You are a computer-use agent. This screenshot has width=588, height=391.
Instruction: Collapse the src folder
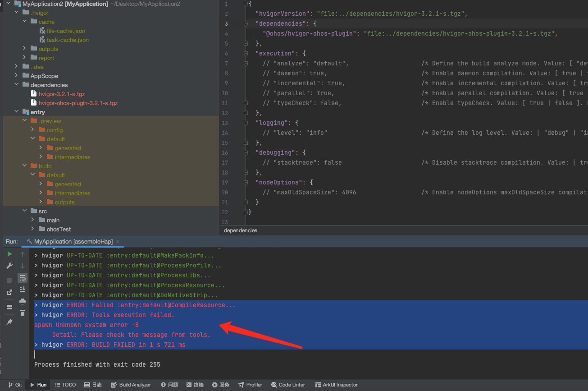coord(25,211)
